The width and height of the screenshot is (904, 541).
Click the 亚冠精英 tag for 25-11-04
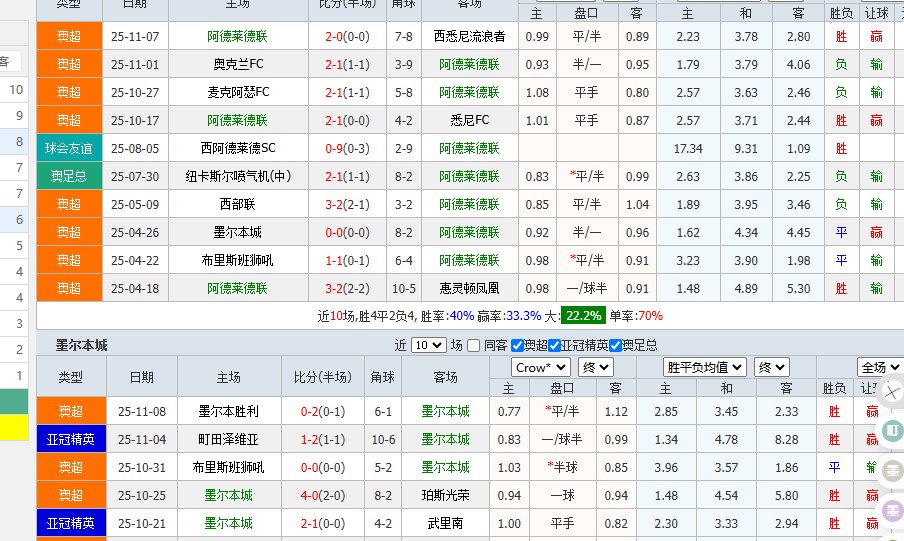(x=71, y=439)
